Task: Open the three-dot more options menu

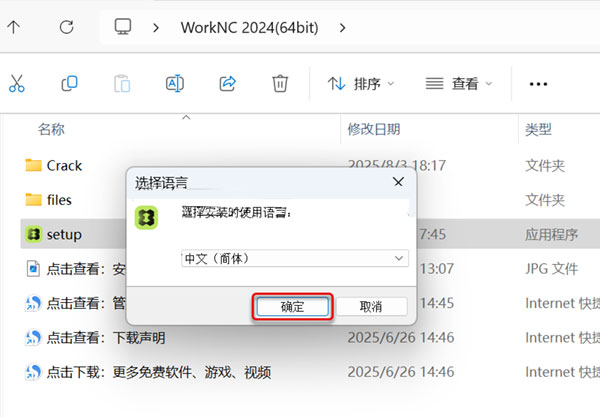Action: point(538,84)
